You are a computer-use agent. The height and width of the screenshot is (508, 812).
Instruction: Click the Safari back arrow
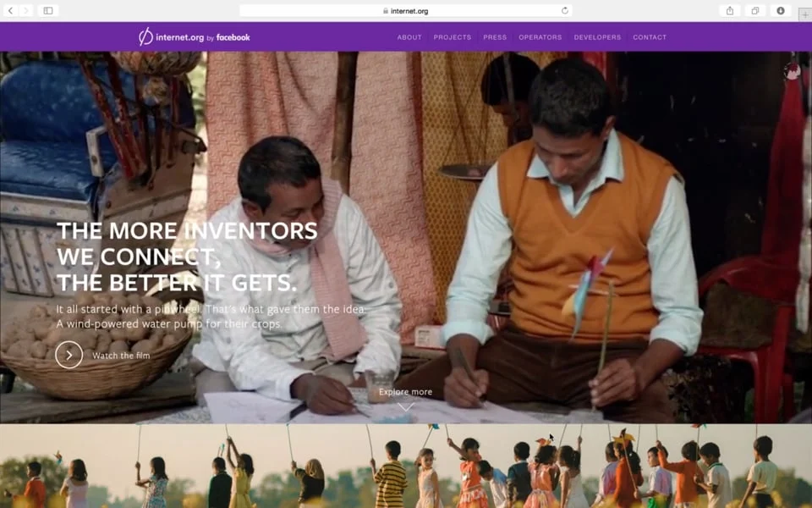point(10,10)
